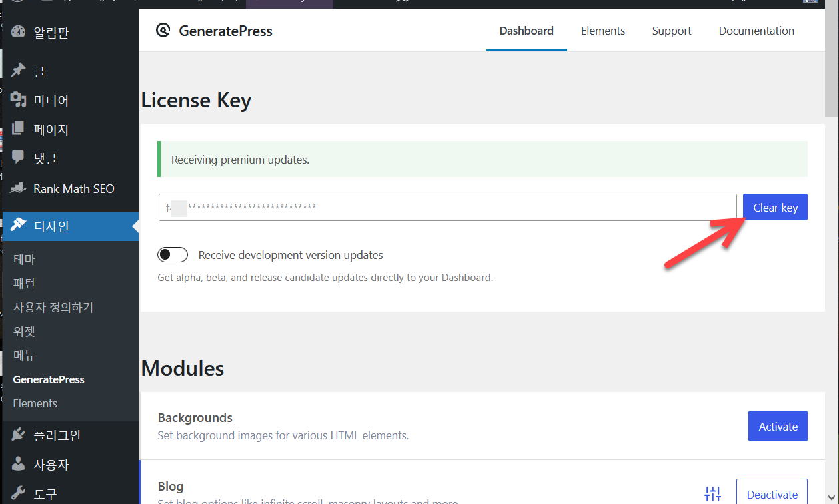Viewport: 839px width, 504px height.
Task: Click the Blog module title
Action: point(170,487)
